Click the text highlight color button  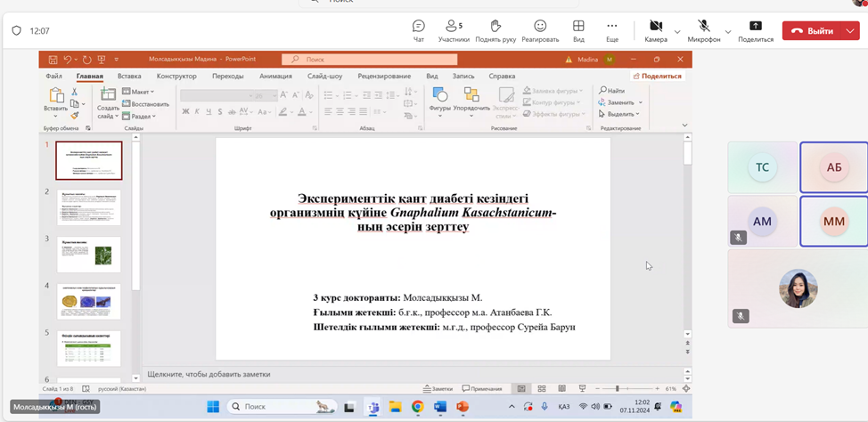[x=283, y=111]
